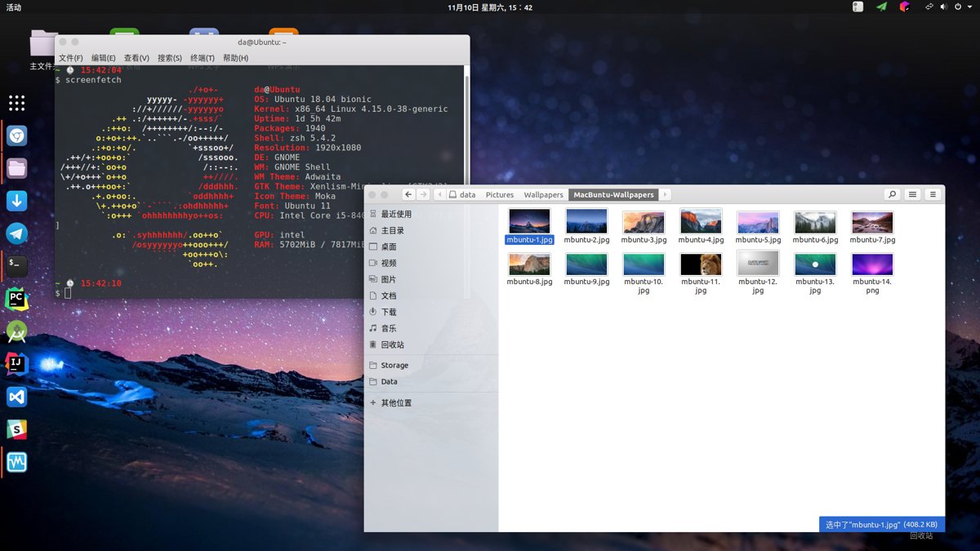Screen dimensions: 980x551
Task: Open 下载 in the Files sidebar
Action: pos(431,312)
